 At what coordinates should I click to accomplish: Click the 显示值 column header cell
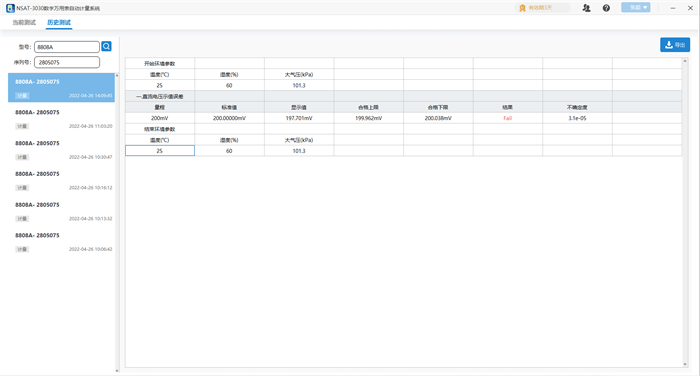(299, 107)
